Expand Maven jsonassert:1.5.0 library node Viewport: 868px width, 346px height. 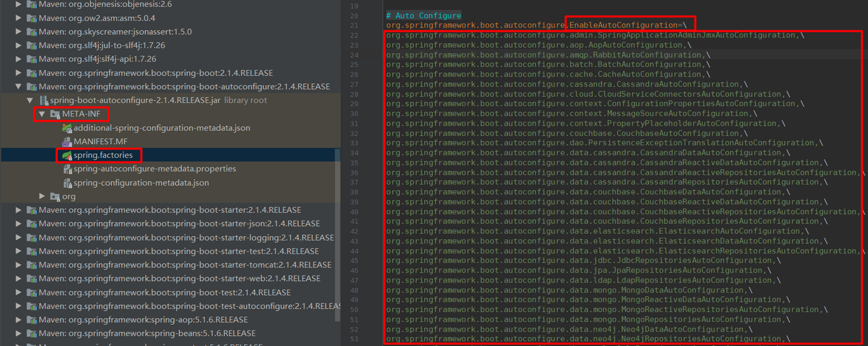point(18,31)
